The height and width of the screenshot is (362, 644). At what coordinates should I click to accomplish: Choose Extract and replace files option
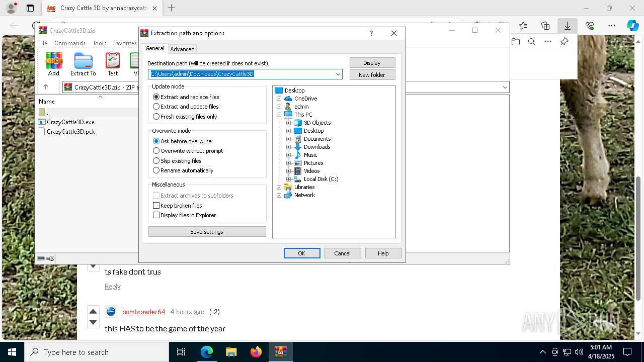[x=186, y=97]
